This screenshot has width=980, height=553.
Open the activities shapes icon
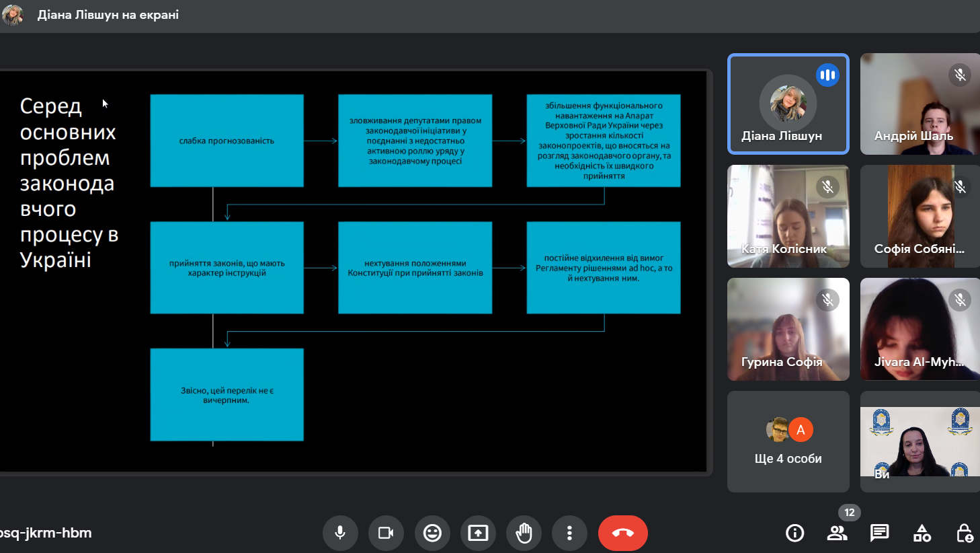(922, 533)
